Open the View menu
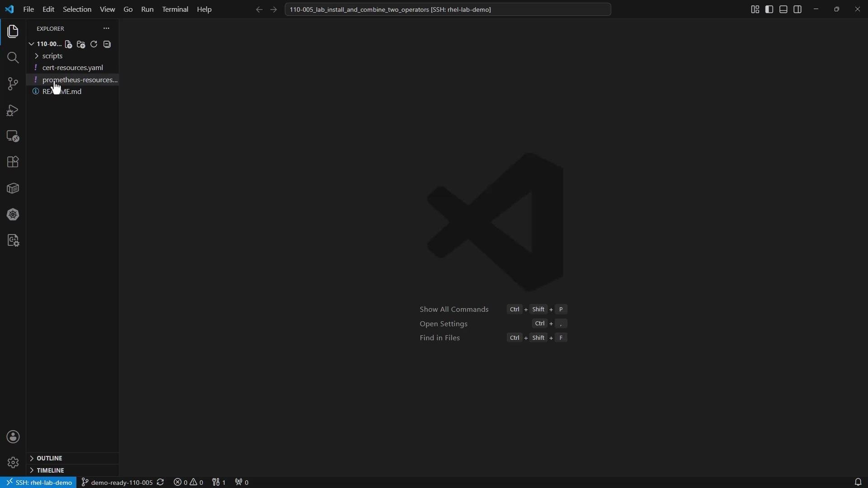Screen dimensions: 868x488 click(x=108, y=9)
